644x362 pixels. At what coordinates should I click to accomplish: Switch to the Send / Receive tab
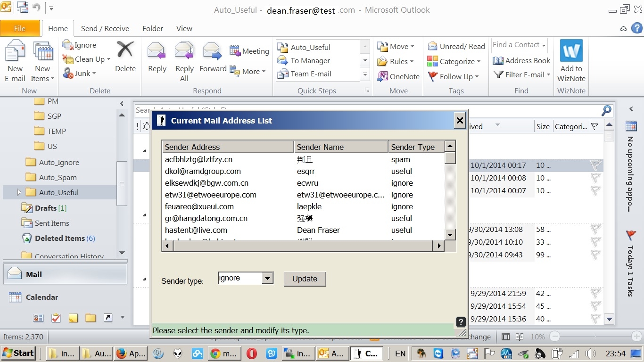click(x=105, y=28)
